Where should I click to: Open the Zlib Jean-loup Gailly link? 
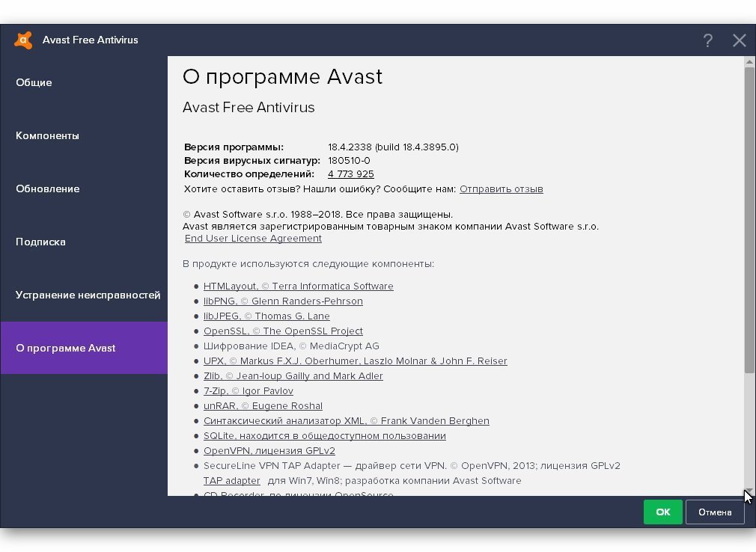pyautogui.click(x=293, y=375)
